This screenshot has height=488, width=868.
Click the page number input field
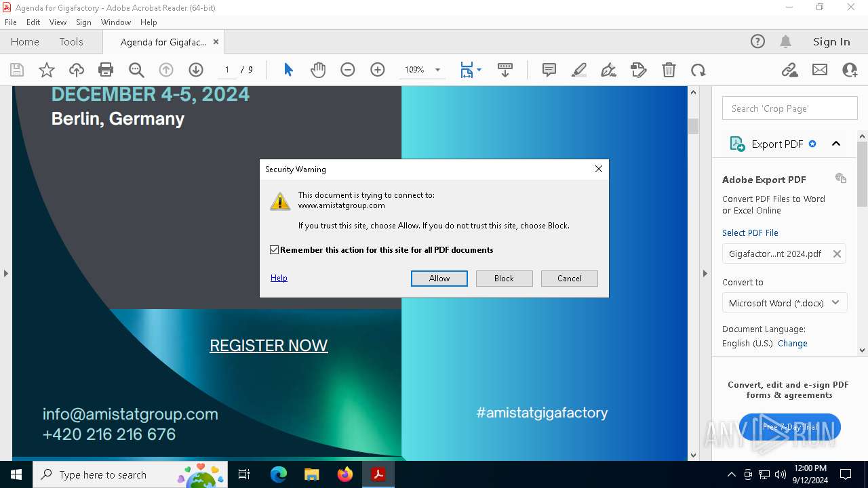(x=227, y=70)
